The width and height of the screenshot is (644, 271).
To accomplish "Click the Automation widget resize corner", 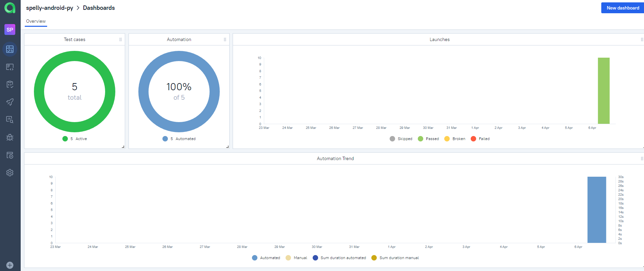I will [x=228, y=147].
